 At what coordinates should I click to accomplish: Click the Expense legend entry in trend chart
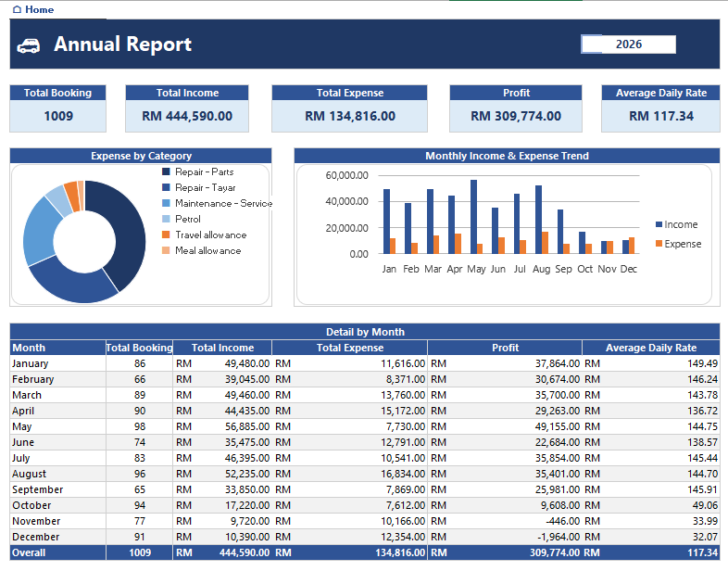tap(678, 244)
